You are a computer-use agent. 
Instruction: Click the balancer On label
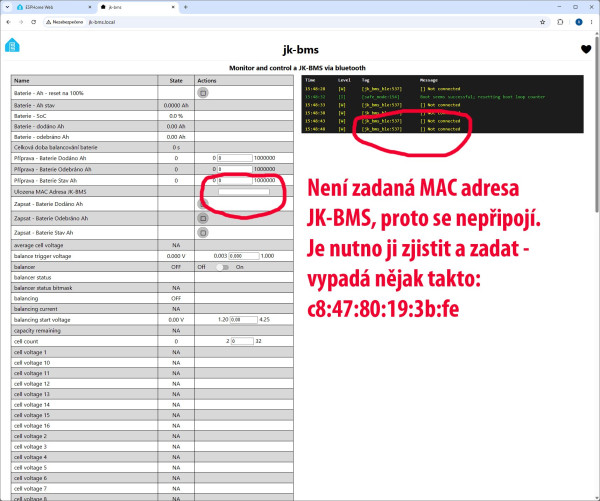240,267
